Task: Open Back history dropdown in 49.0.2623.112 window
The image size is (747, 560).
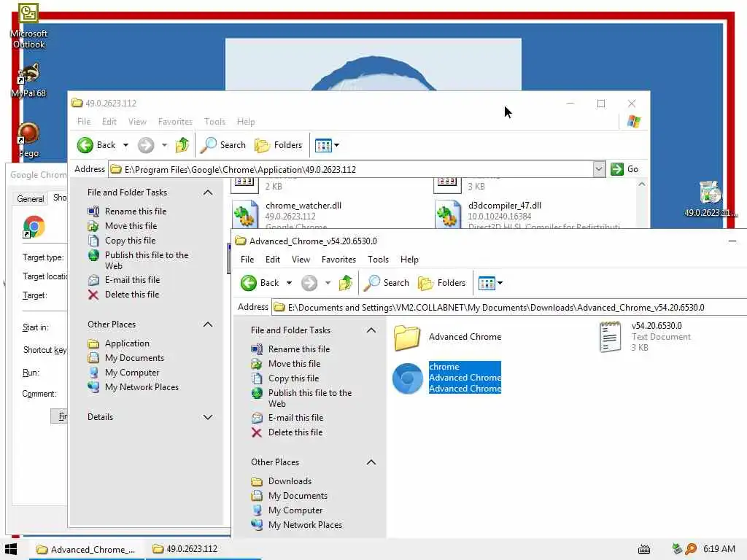Action: pyautogui.click(x=125, y=145)
